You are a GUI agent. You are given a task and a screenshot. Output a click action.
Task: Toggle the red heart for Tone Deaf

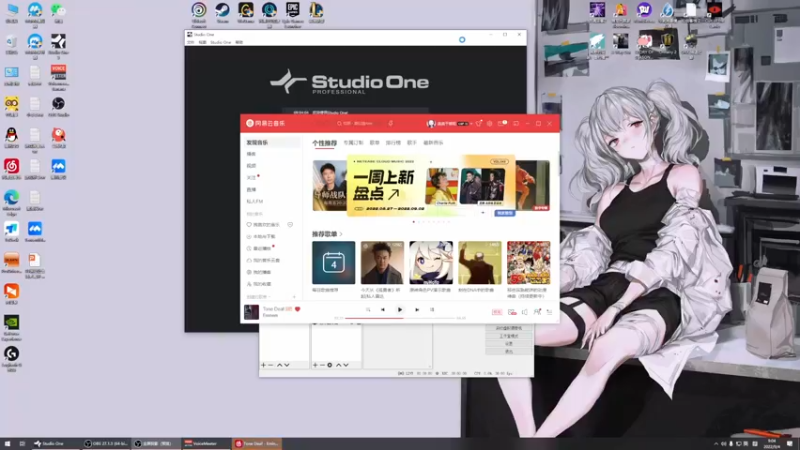[297, 309]
